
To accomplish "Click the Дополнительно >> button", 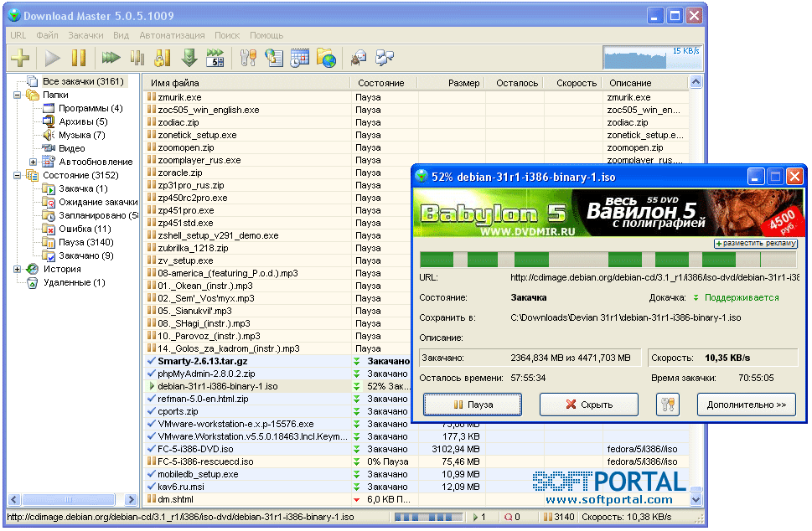I will (746, 405).
